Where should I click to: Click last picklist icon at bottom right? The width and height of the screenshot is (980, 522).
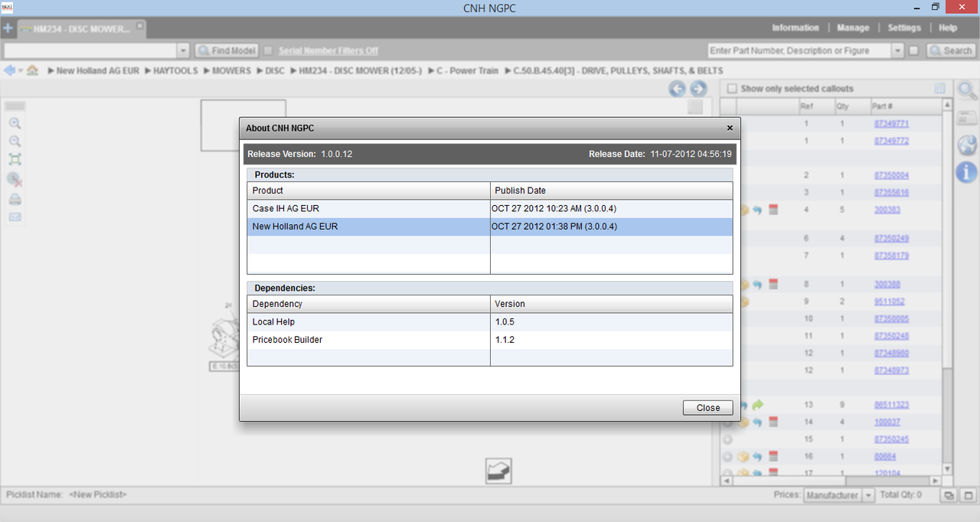(968, 495)
